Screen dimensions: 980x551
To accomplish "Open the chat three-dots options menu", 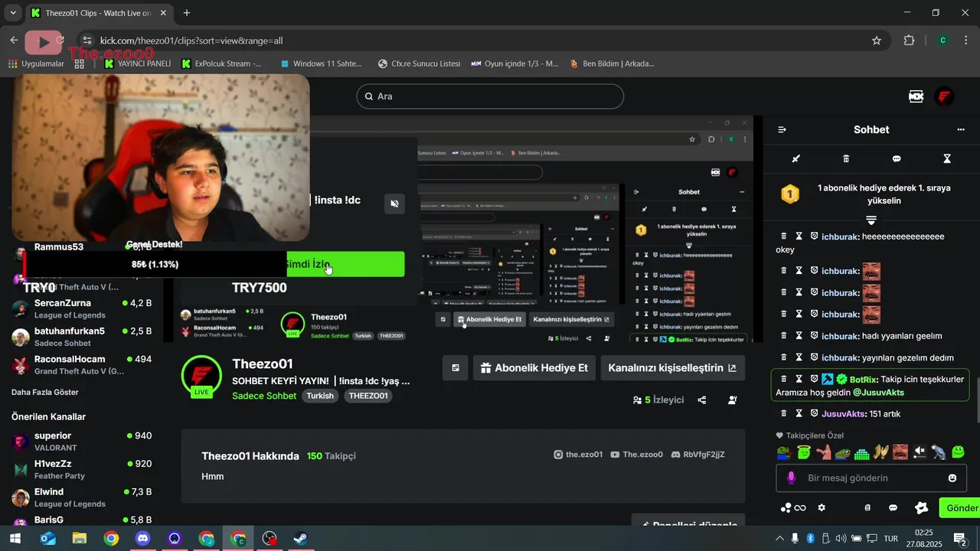I will [x=961, y=129].
